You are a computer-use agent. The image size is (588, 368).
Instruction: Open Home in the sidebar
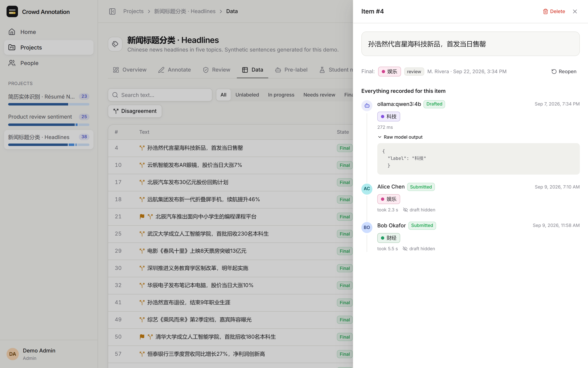(x=49, y=32)
